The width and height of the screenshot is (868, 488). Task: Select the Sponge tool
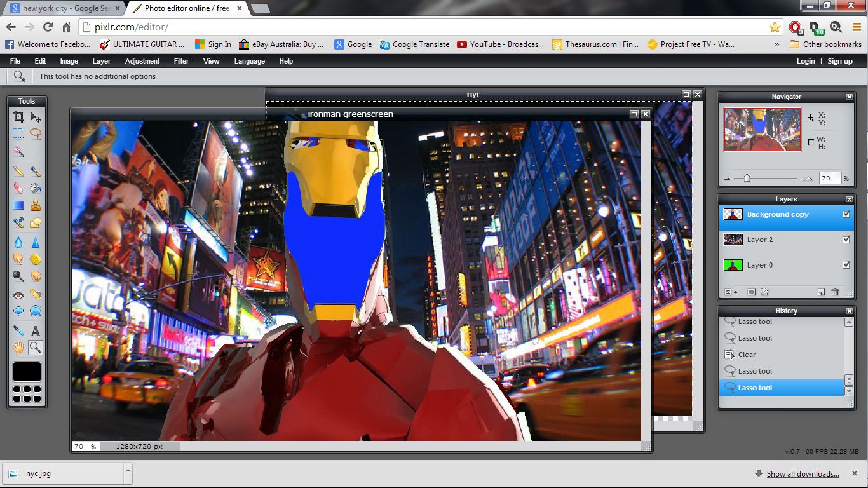(36, 259)
